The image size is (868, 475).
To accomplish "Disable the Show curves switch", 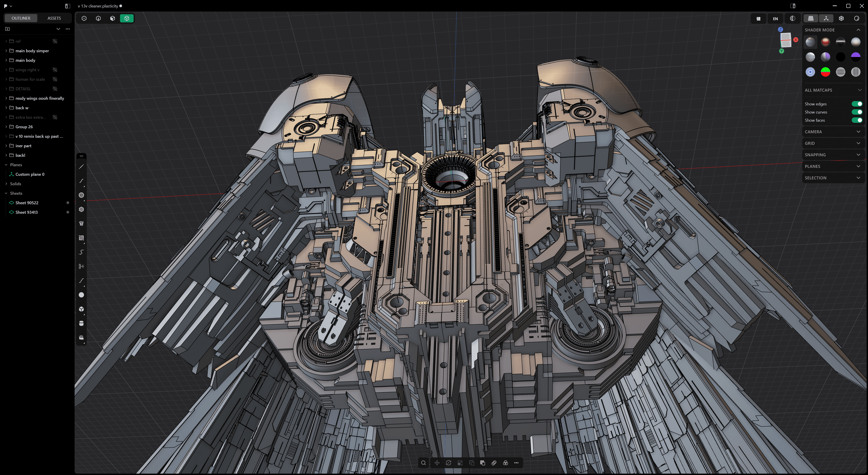I will tap(856, 112).
